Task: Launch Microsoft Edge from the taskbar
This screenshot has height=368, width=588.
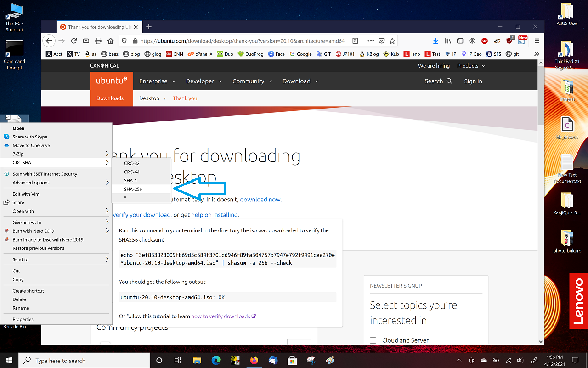Action: tap(216, 360)
